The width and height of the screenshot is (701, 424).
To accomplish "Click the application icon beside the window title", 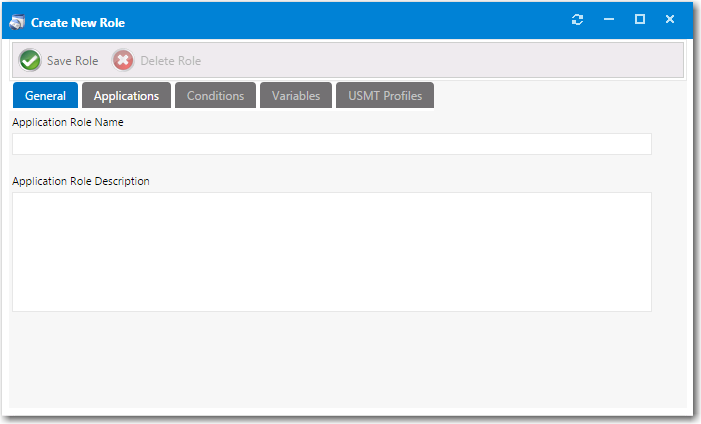I will 18,21.
